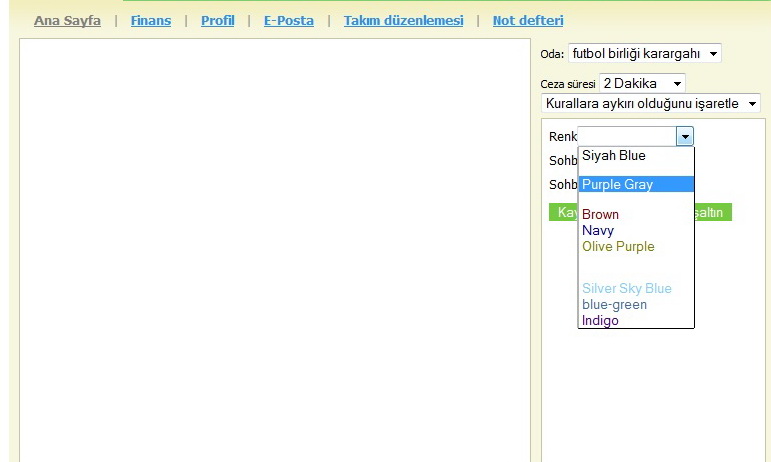Click inside the large empty chat area
This screenshot has height=462, width=771.
tap(274, 250)
